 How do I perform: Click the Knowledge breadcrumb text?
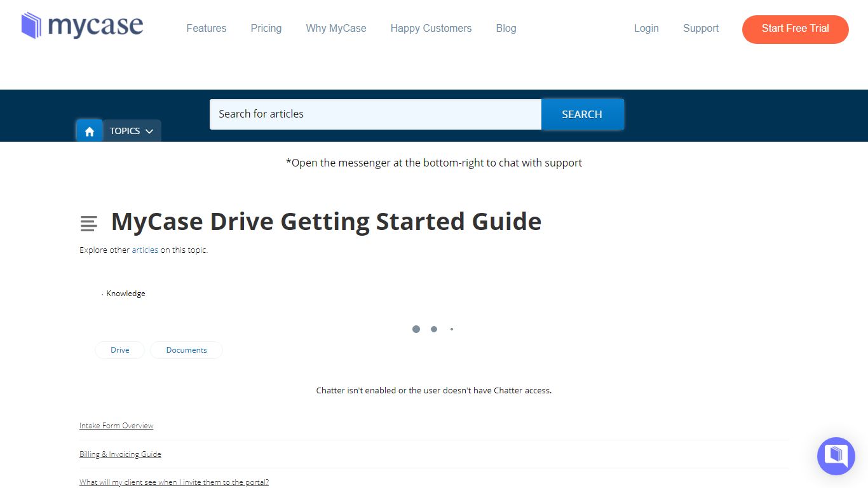[126, 294]
